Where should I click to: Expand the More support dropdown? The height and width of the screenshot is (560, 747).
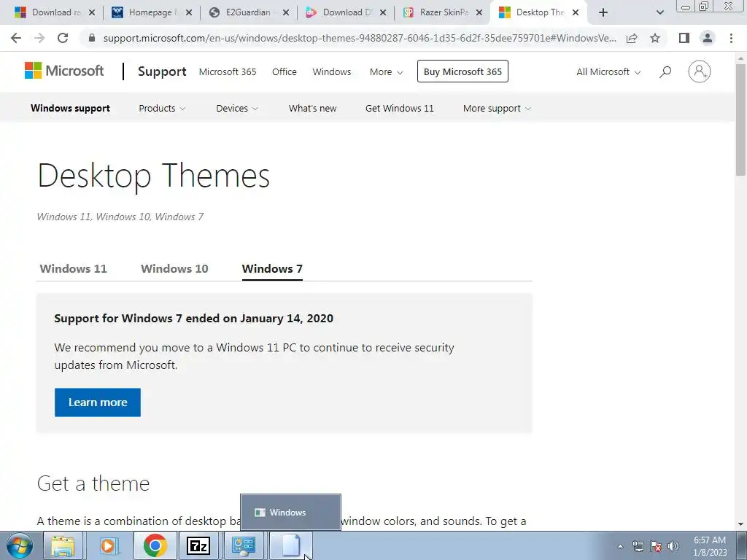(497, 108)
